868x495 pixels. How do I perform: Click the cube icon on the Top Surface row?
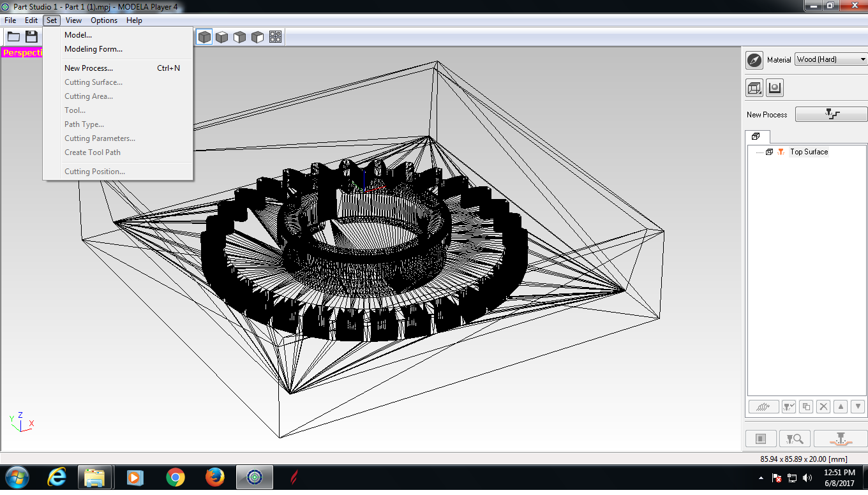pos(769,152)
